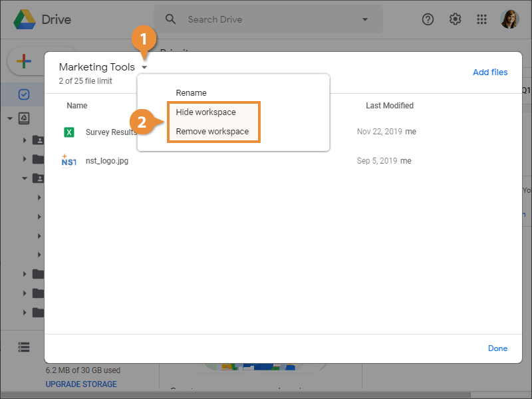Click the Add files link

[490, 72]
